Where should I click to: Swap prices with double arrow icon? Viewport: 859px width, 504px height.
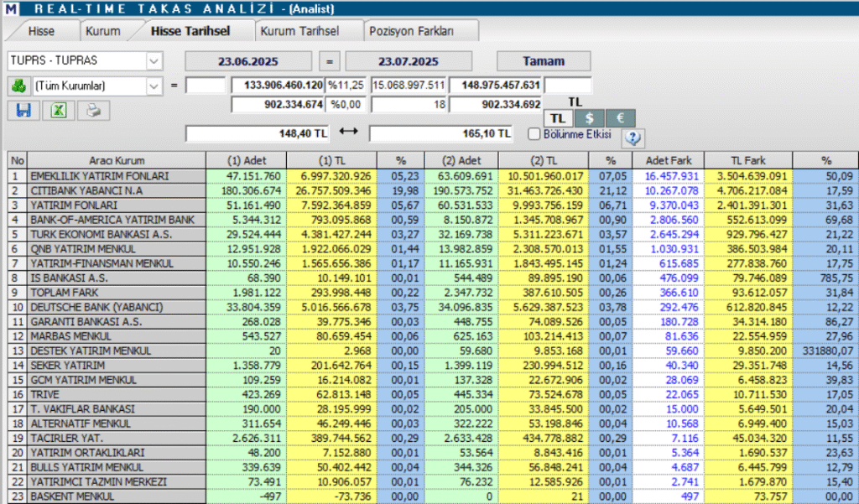click(x=348, y=132)
